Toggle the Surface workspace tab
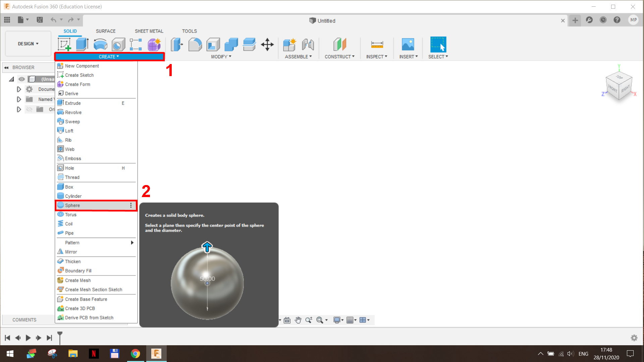Screen dimensions: 644x362 click(x=105, y=31)
